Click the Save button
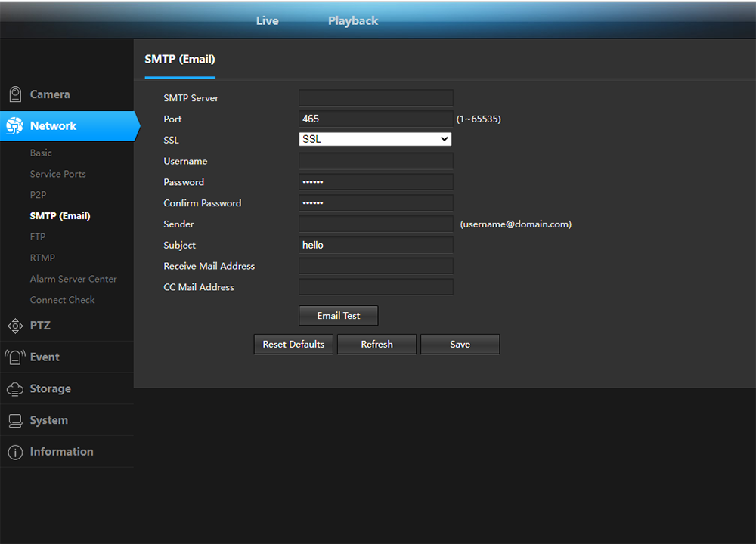The height and width of the screenshot is (544, 756). [460, 344]
